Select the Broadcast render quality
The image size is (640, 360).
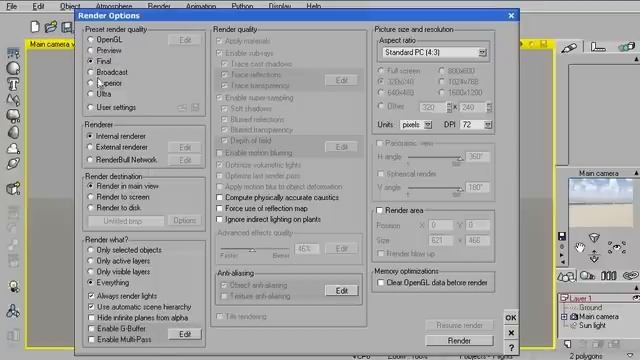click(x=91, y=72)
